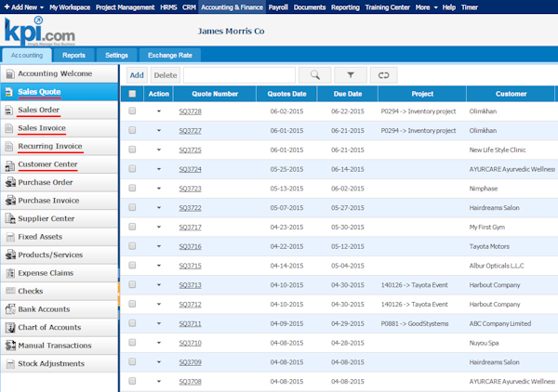Click the Stock Adjustments sidebar icon
The image size is (558, 392).
point(10,364)
